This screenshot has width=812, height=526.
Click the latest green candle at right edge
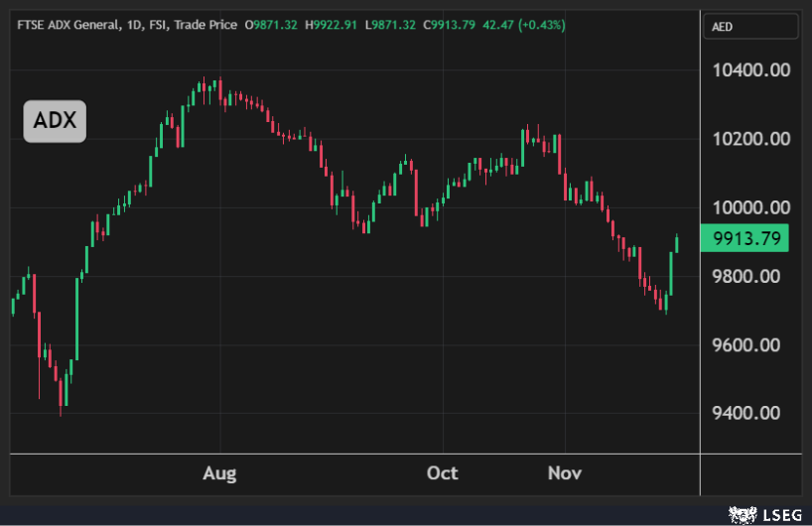point(677,242)
